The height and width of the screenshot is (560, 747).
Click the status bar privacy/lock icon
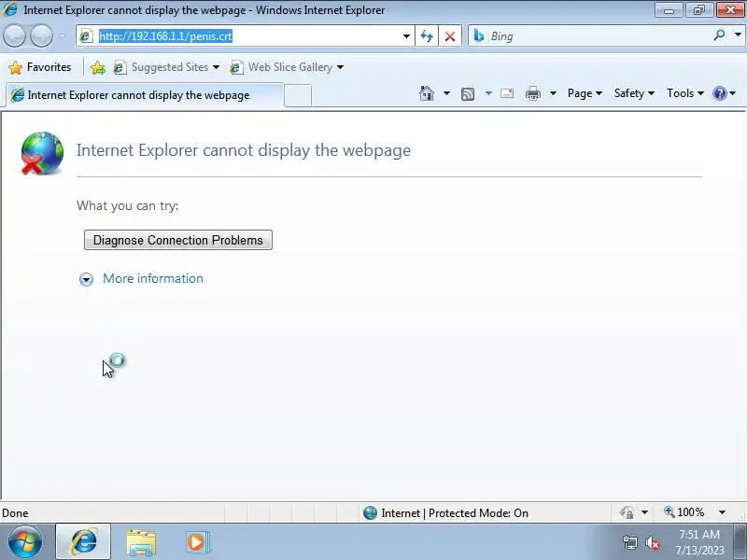pyautogui.click(x=627, y=512)
